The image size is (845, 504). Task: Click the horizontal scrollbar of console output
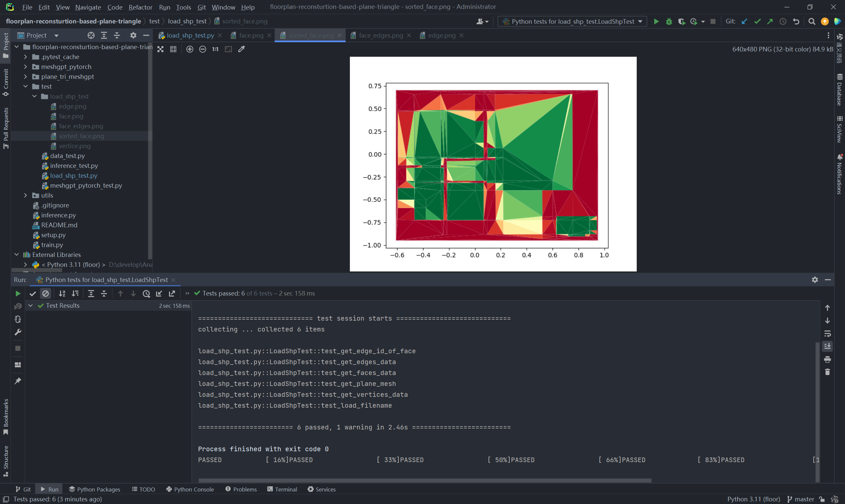click(425, 480)
